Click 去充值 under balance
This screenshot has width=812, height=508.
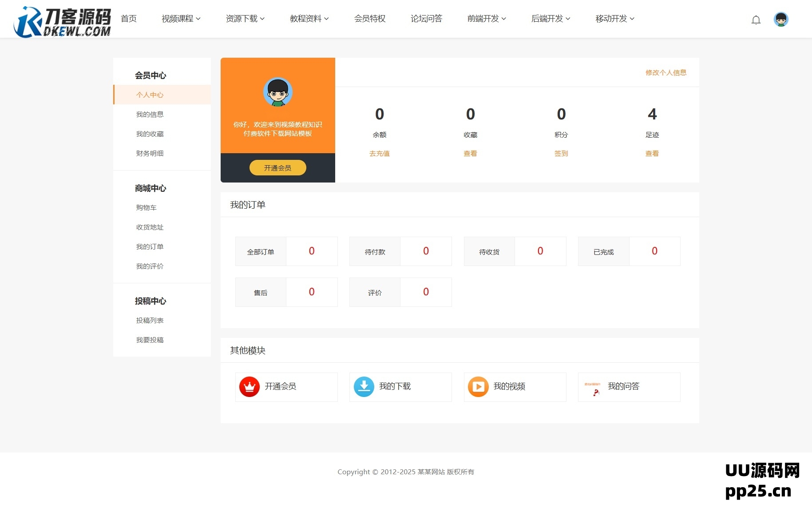[379, 153]
